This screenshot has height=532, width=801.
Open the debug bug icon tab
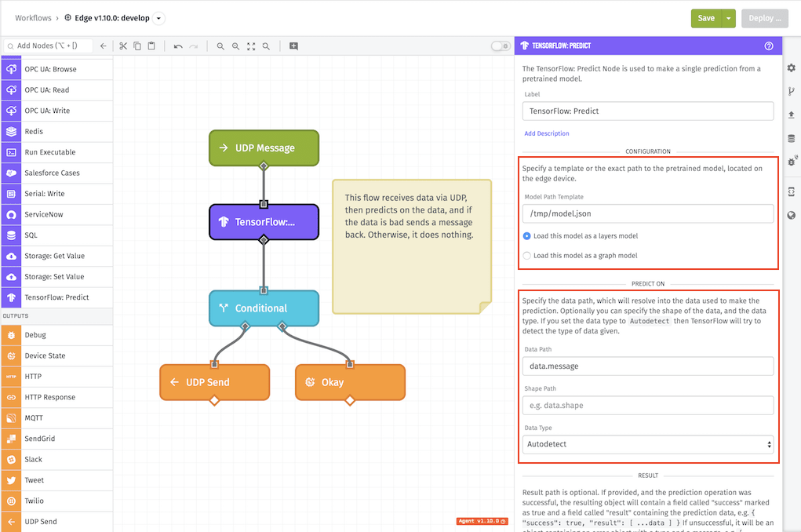tap(792, 161)
